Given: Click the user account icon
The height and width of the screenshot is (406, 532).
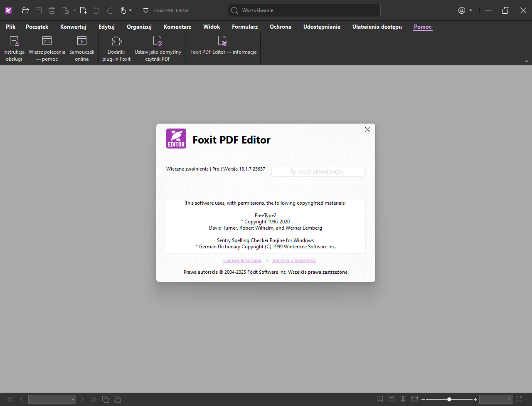Looking at the screenshot, I should coord(462,10).
